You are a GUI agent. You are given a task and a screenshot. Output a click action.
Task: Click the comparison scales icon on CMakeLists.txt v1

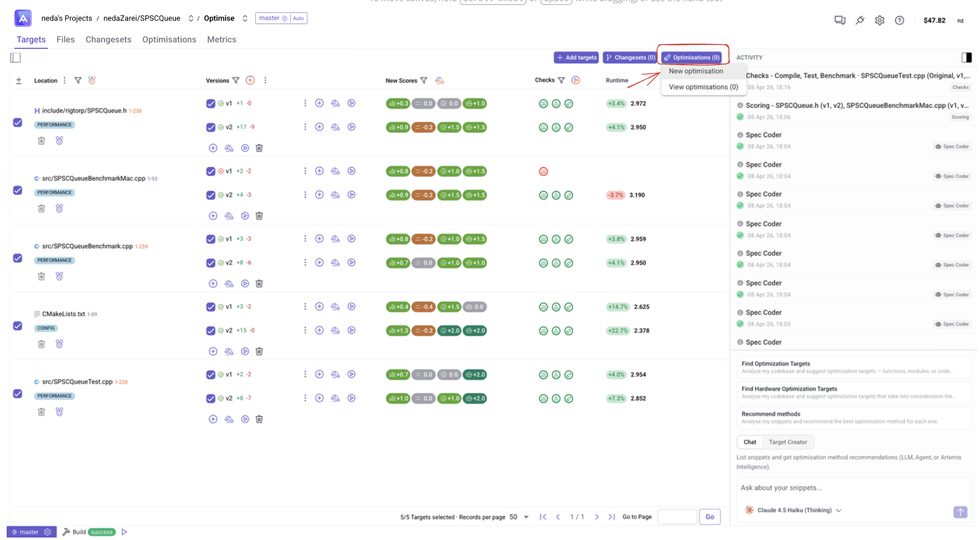[335, 306]
